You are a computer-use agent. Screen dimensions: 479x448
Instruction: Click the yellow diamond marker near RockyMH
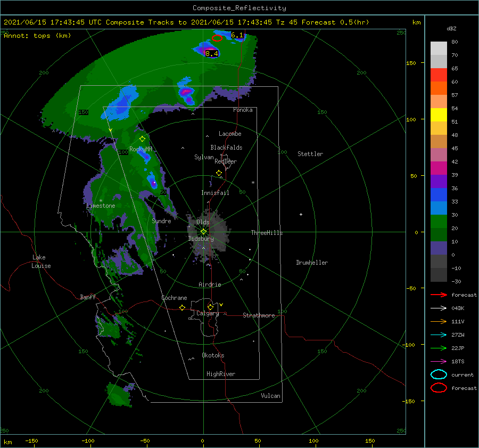pyautogui.click(x=142, y=139)
